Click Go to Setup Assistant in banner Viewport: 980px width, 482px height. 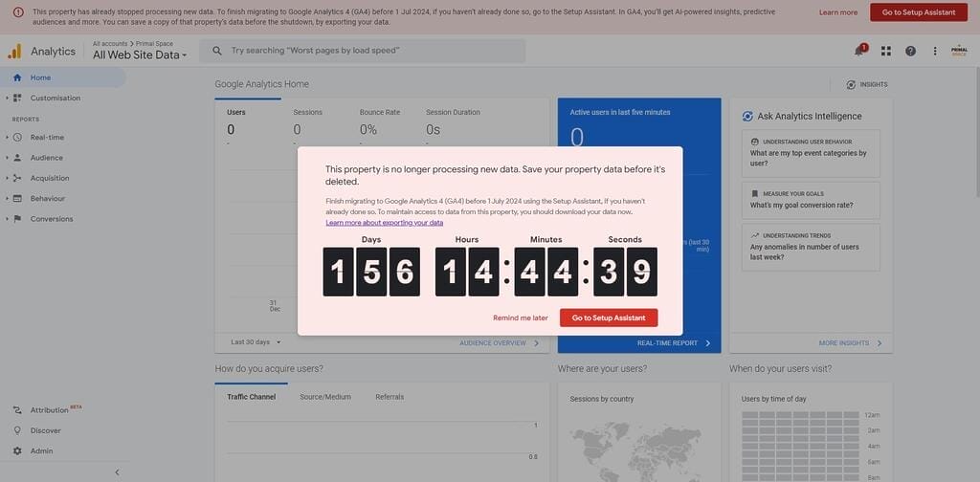[x=918, y=12]
